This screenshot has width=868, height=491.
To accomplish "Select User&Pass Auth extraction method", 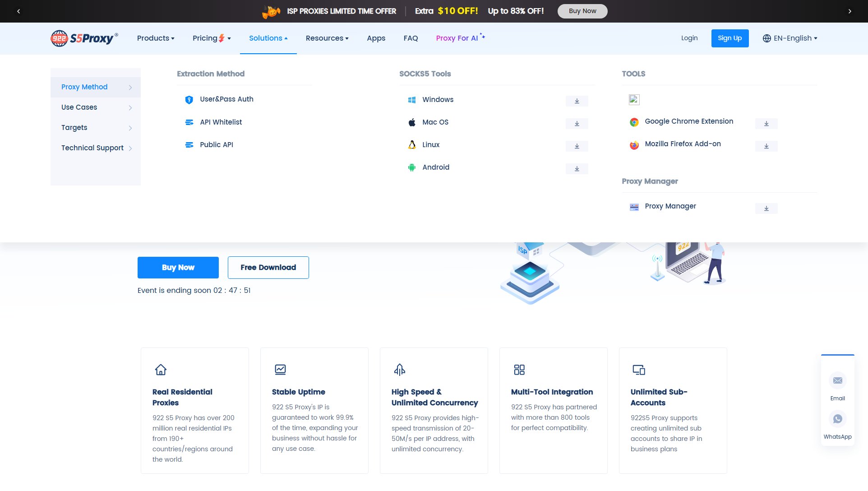I will 226,99.
